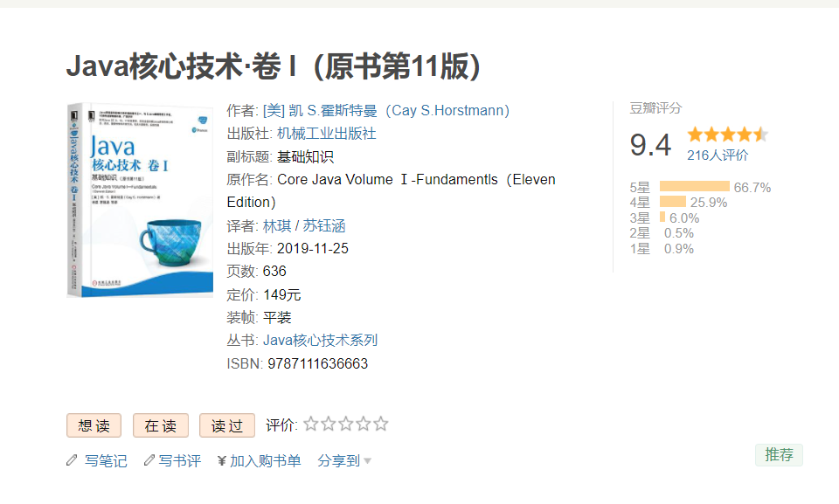Click the page count 636
839x504 pixels.
(274, 272)
